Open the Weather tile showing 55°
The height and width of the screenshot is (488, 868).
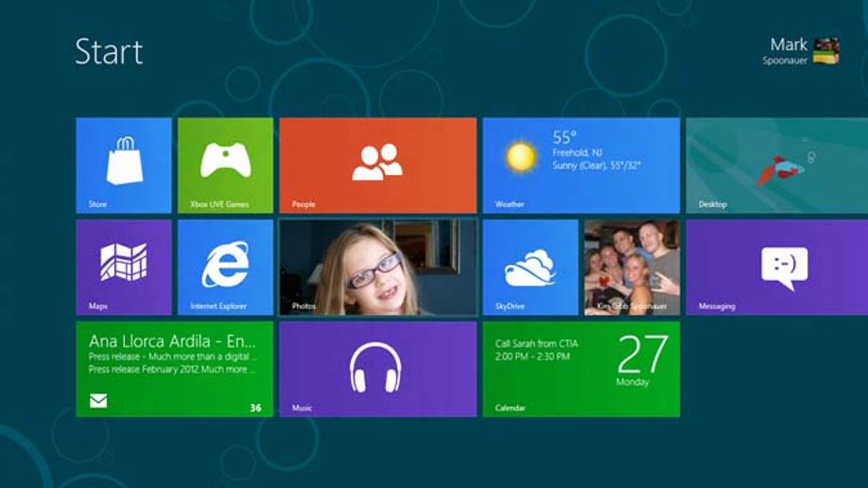pos(582,166)
